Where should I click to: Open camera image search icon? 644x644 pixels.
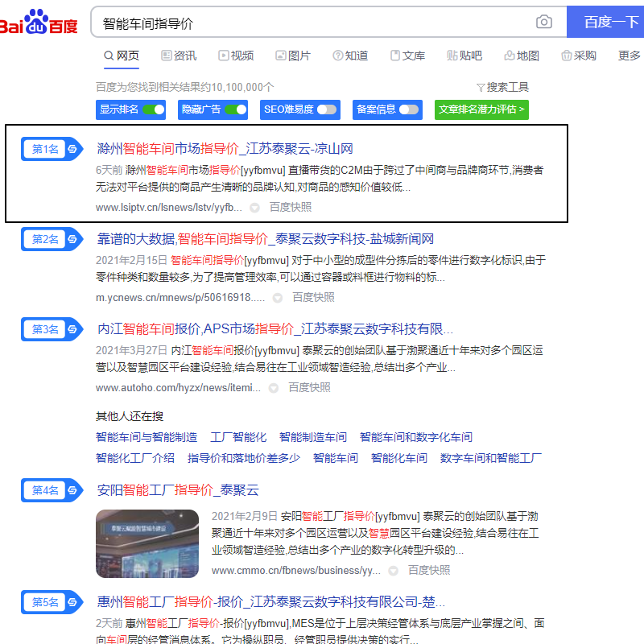pyautogui.click(x=544, y=22)
